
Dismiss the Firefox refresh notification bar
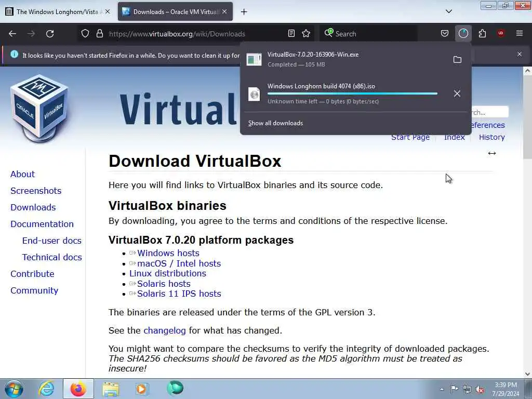click(520, 54)
